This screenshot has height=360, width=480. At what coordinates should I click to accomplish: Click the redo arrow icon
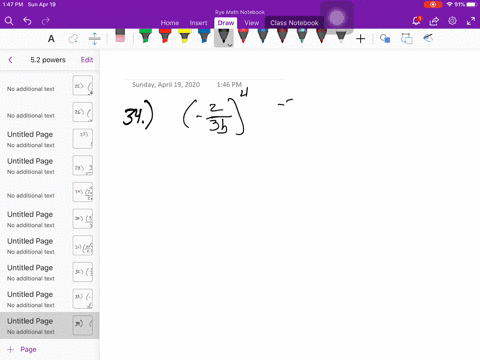45,21
